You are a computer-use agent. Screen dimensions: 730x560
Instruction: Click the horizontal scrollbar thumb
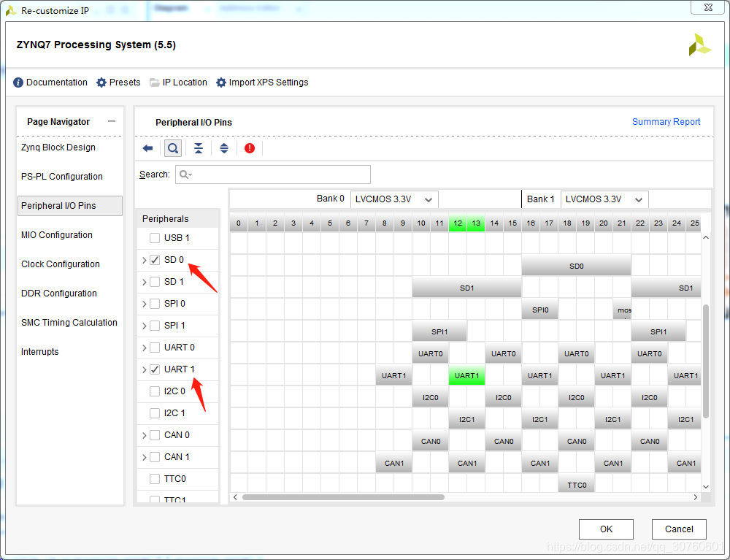pos(343,497)
